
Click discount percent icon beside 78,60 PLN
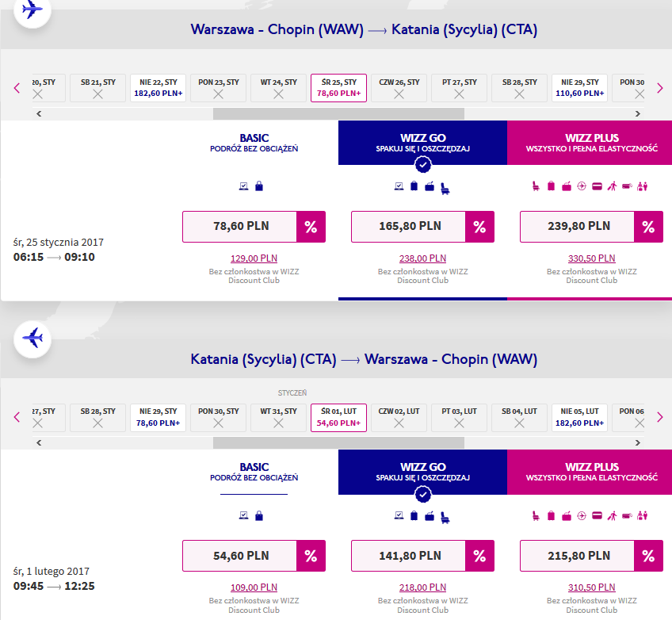[x=311, y=227]
